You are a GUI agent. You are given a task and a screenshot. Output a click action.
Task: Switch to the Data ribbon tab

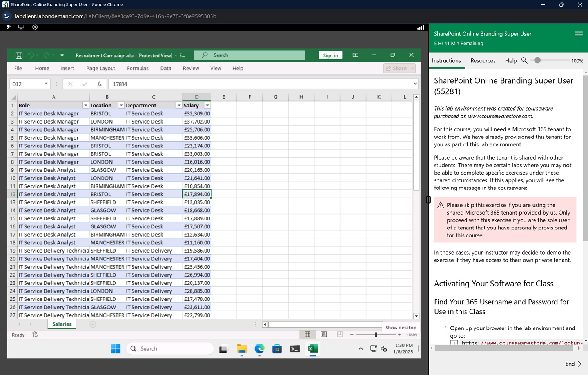click(x=165, y=68)
